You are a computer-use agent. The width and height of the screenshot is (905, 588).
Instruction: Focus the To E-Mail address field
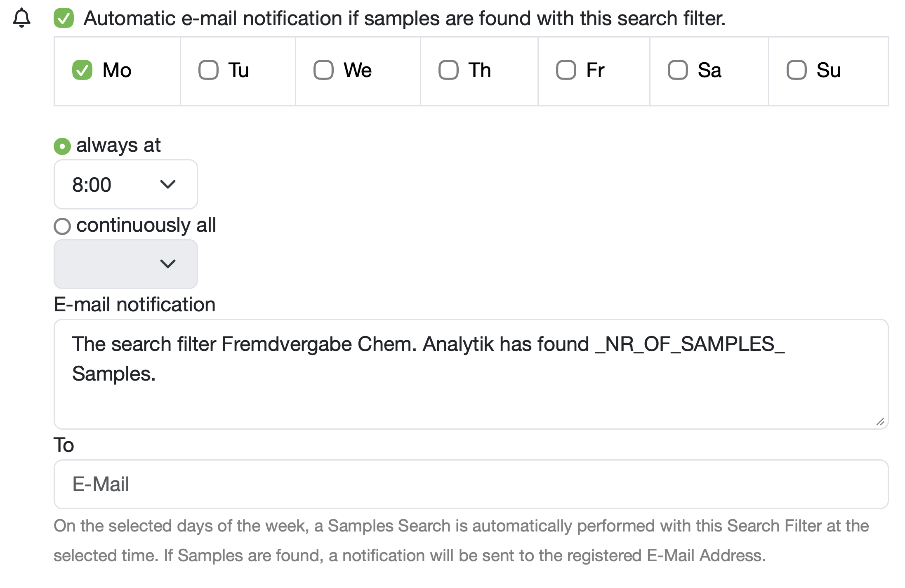(x=470, y=484)
